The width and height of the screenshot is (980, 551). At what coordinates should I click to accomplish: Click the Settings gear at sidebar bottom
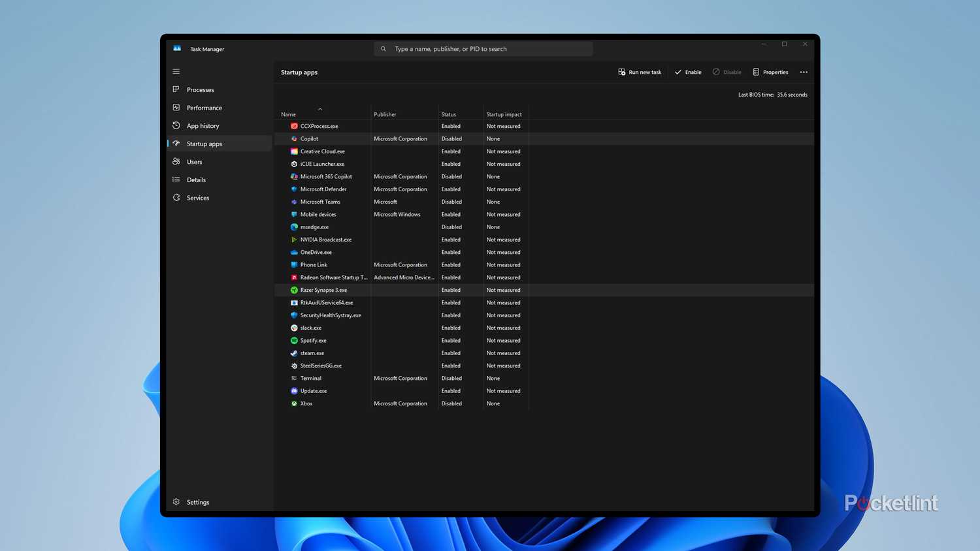coord(176,502)
